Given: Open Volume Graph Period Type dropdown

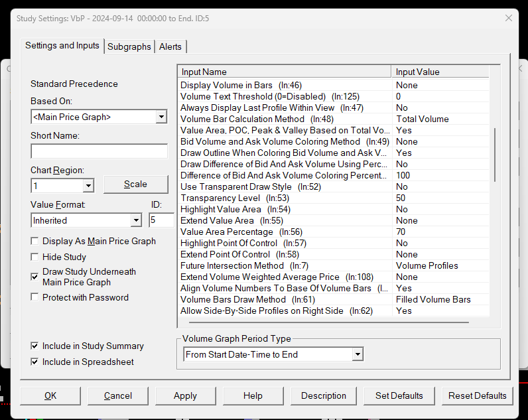Looking at the screenshot, I should click(358, 354).
